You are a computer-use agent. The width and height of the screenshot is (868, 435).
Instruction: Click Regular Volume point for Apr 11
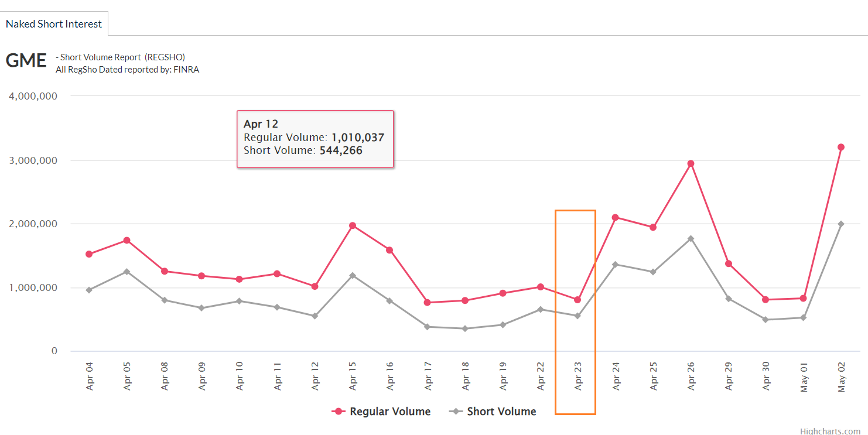pyautogui.click(x=277, y=273)
